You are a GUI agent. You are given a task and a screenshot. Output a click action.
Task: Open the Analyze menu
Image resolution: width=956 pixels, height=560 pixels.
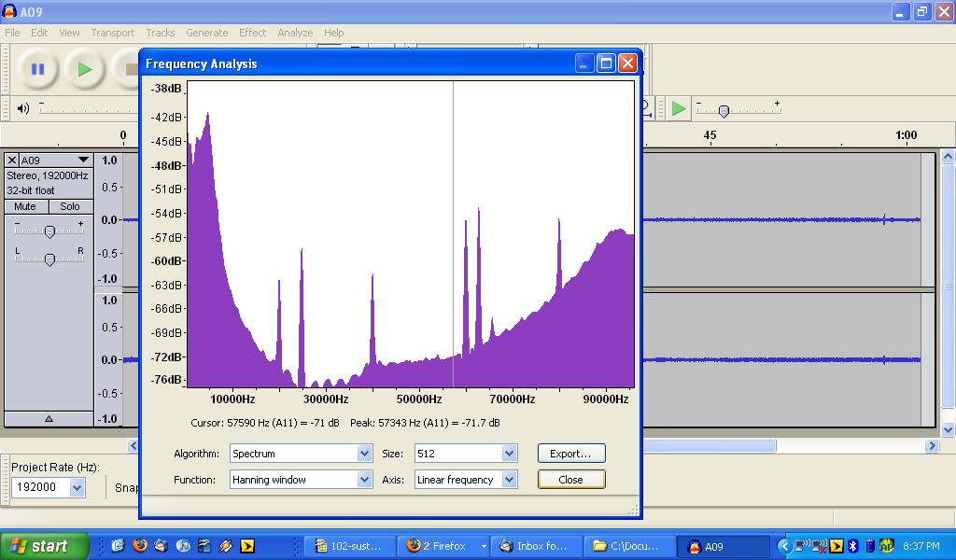[x=295, y=33]
